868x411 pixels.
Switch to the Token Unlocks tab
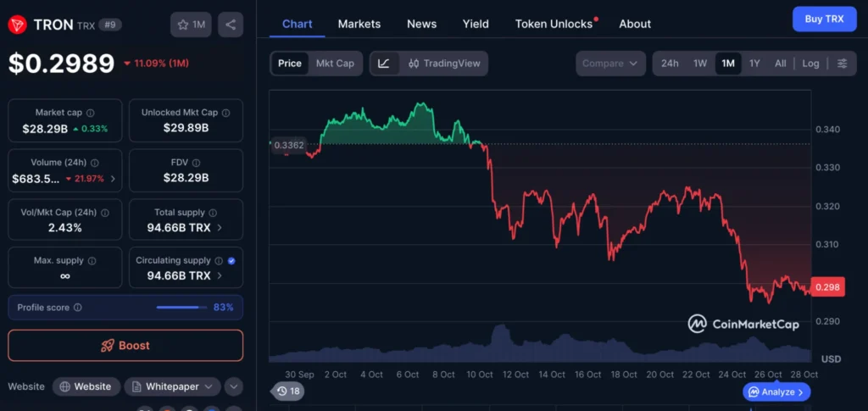tap(554, 24)
